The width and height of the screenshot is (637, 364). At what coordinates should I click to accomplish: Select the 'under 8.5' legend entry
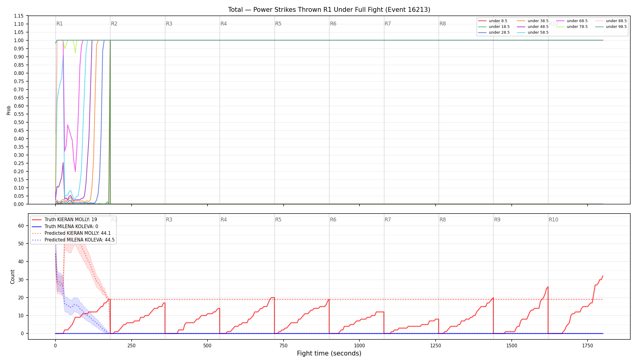[x=493, y=21]
